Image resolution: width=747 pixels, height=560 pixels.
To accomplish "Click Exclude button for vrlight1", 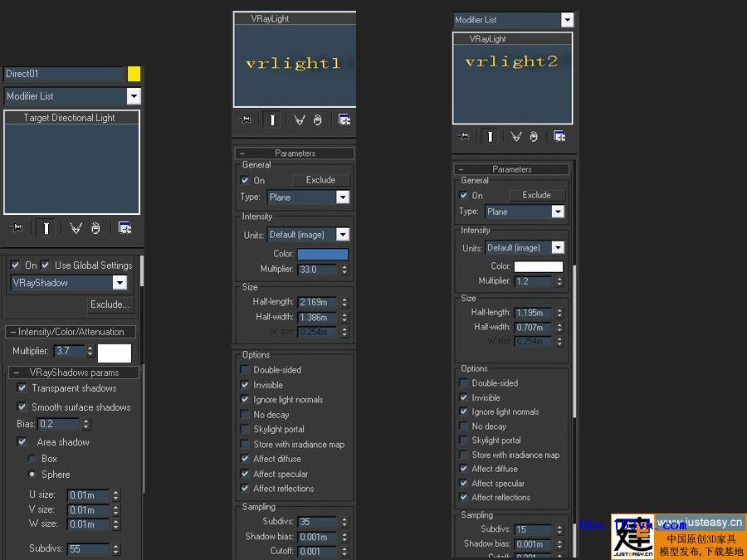I will tap(320, 180).
